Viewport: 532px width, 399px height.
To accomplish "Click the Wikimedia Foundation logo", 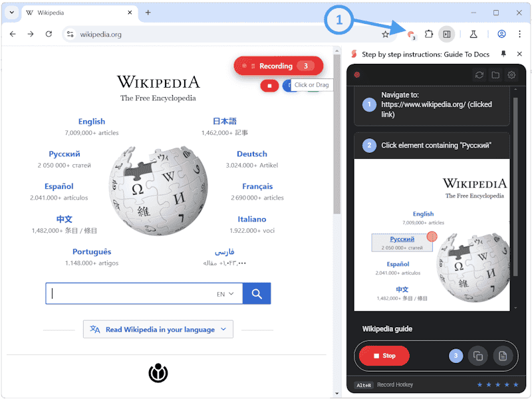I will point(158,373).
